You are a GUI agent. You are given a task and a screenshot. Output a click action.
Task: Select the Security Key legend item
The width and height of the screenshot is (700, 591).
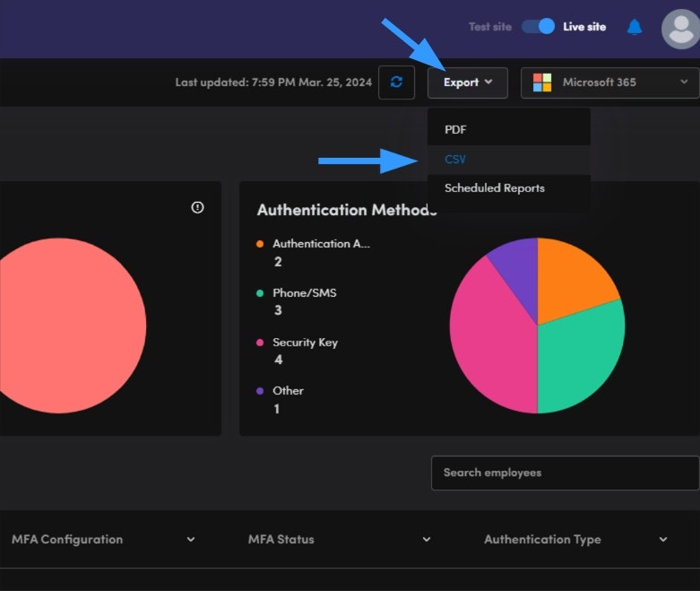[x=305, y=343]
